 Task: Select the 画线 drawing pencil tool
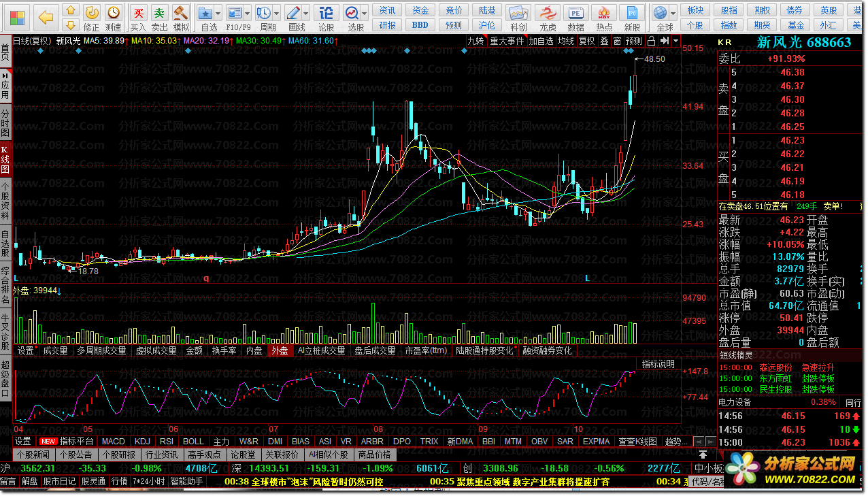point(294,13)
